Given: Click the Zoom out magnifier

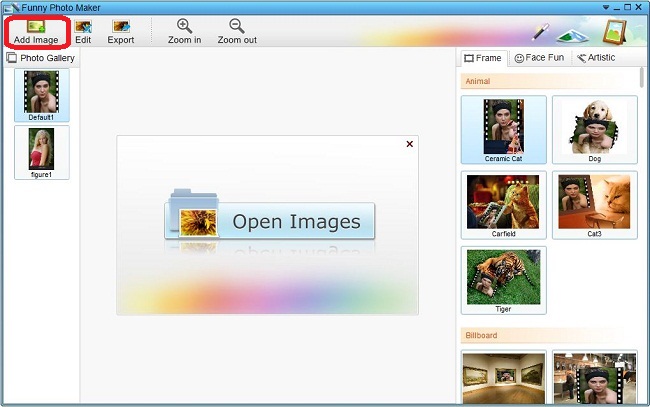Looking at the screenshot, I should point(237,32).
